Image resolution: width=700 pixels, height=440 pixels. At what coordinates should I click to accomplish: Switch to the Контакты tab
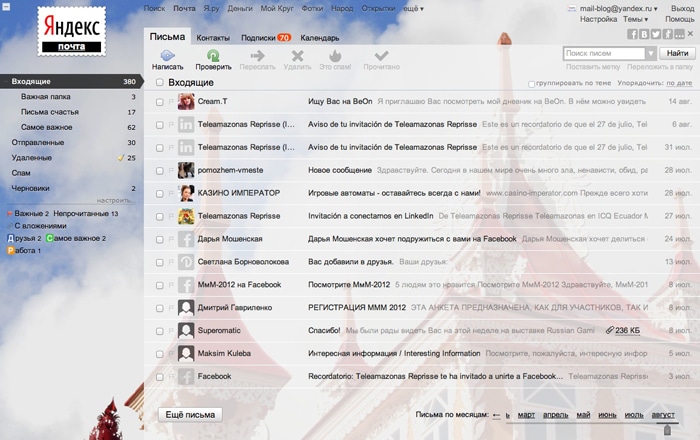tap(212, 37)
